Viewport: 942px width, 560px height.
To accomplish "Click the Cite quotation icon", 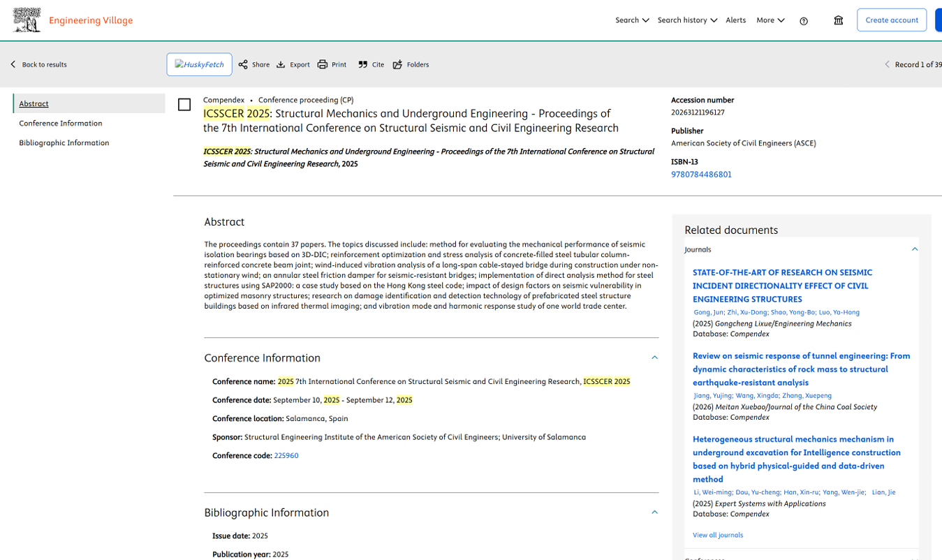I will click(x=363, y=64).
